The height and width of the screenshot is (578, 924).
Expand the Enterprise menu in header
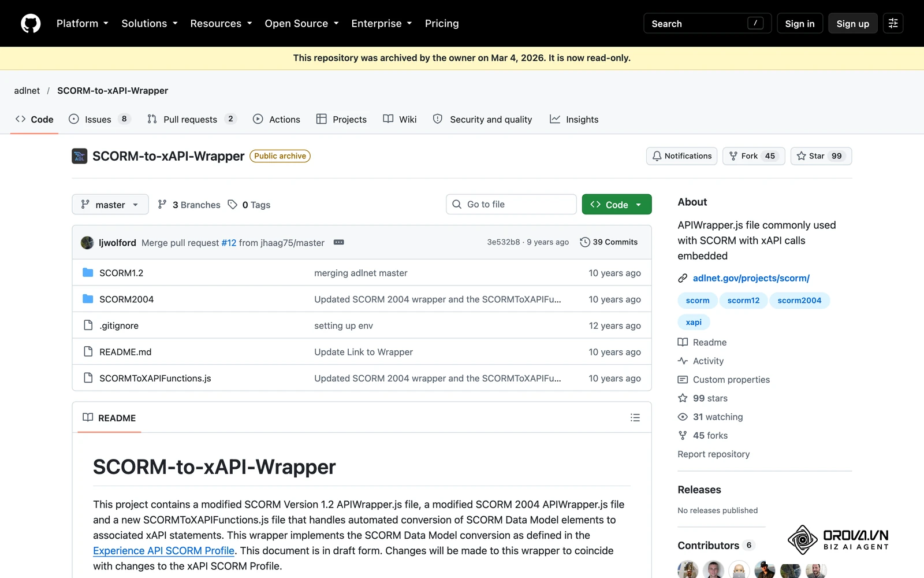click(382, 24)
